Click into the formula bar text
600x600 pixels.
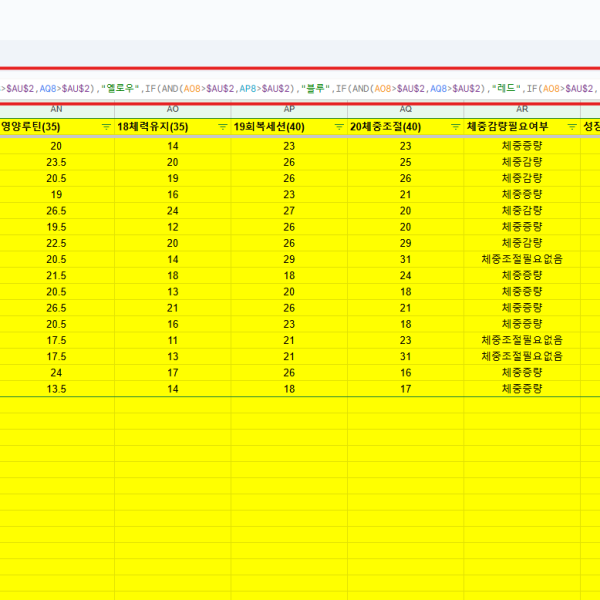point(300,89)
